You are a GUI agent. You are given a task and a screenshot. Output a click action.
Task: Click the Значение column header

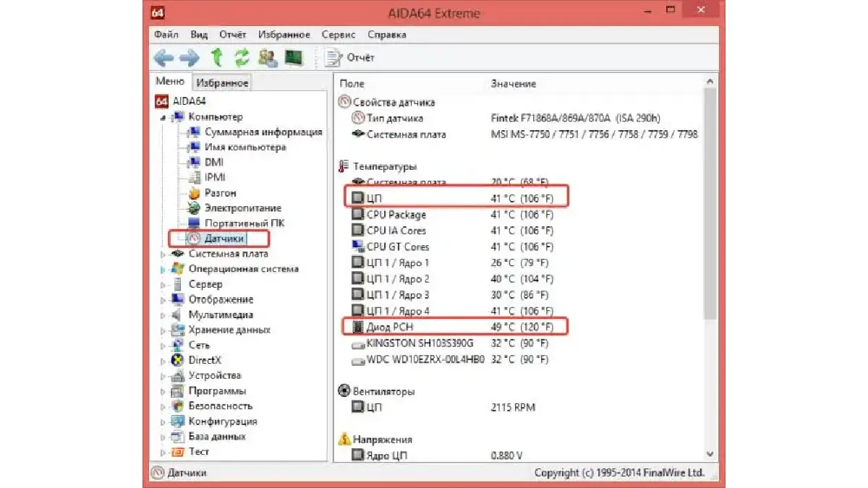click(x=514, y=84)
